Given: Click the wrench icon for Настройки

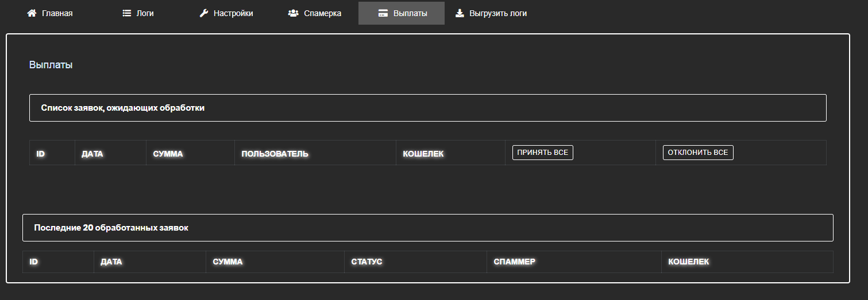Looking at the screenshot, I should click(204, 13).
